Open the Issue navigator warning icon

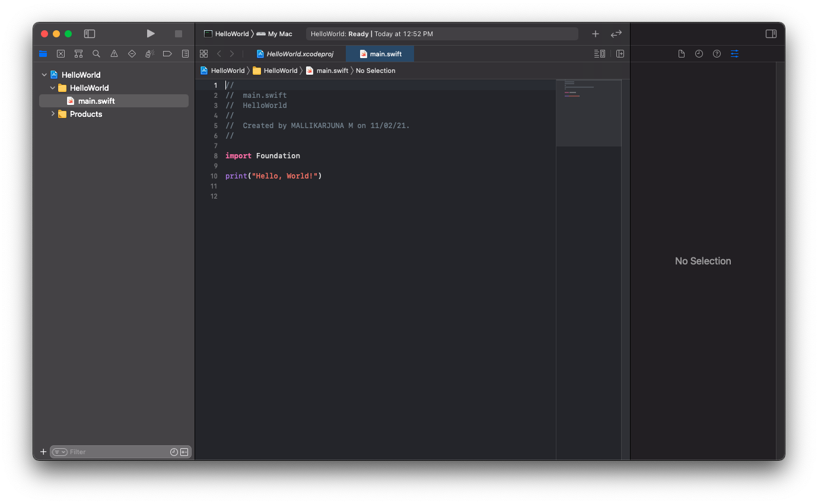tap(114, 54)
